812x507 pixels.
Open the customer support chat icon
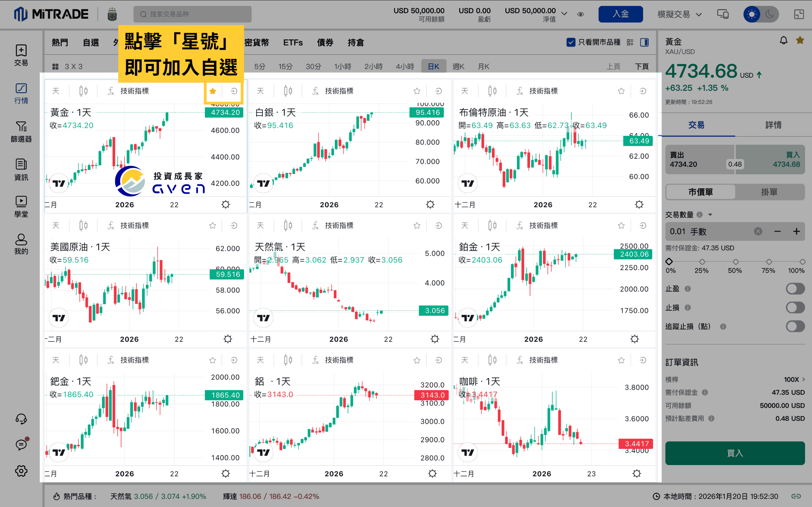(21, 419)
